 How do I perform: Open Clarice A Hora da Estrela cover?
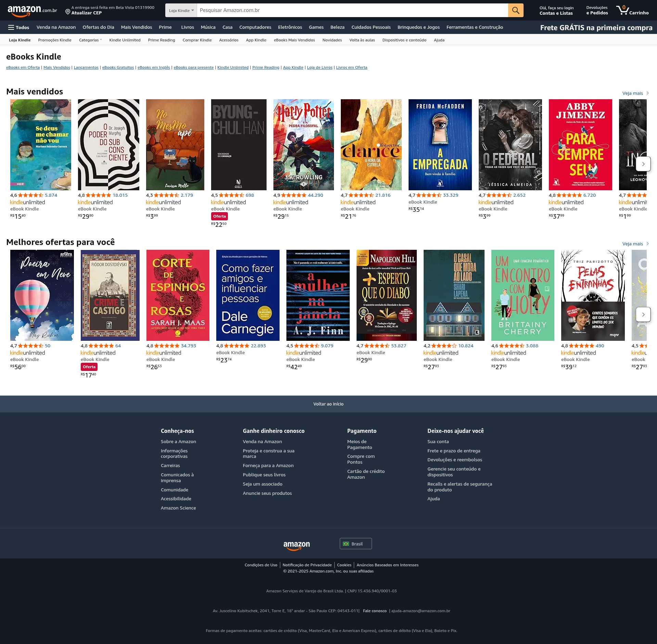pos(371,145)
